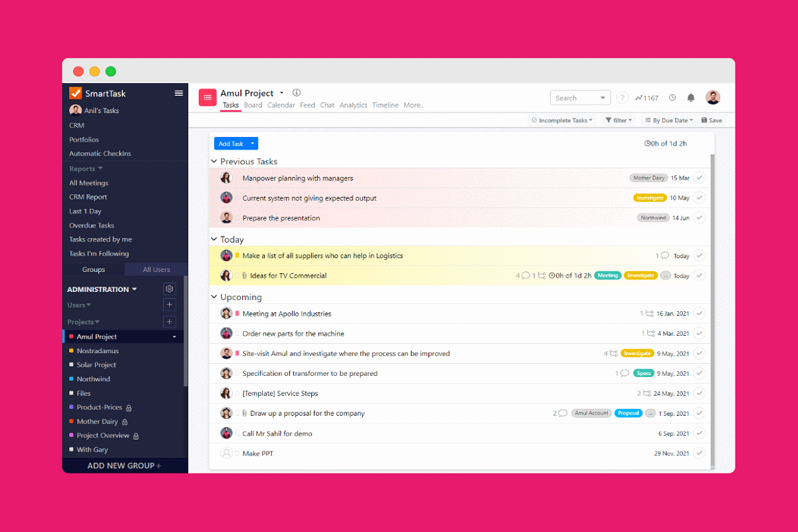Switch to the Board tab

[253, 104]
